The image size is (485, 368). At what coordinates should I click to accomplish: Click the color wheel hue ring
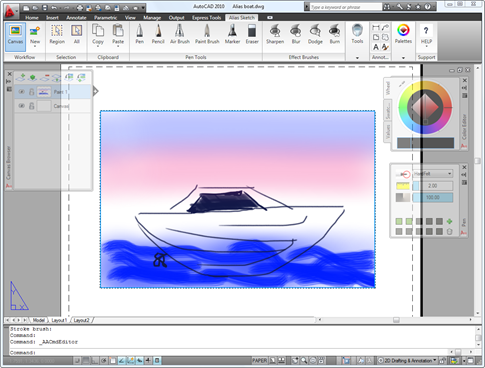pyautogui.click(x=403, y=107)
